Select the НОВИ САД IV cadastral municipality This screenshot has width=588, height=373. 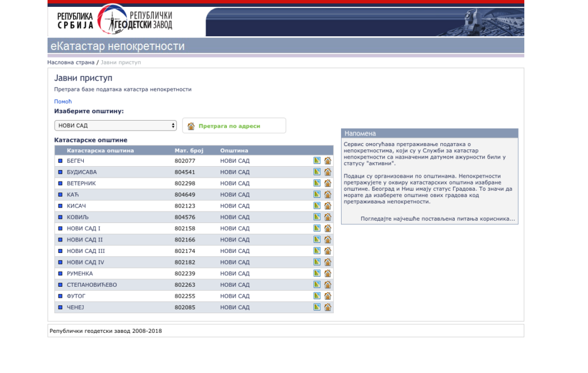point(86,262)
